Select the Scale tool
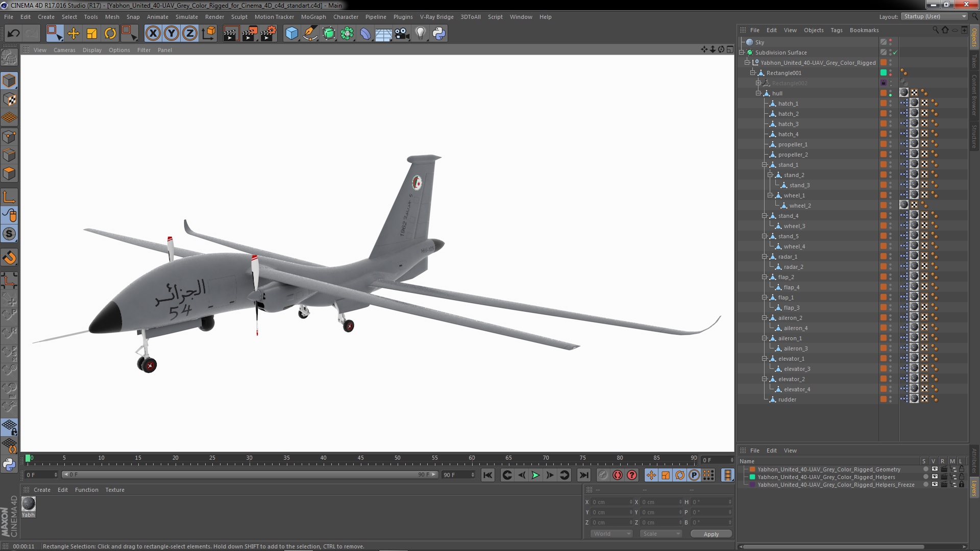 click(x=92, y=34)
